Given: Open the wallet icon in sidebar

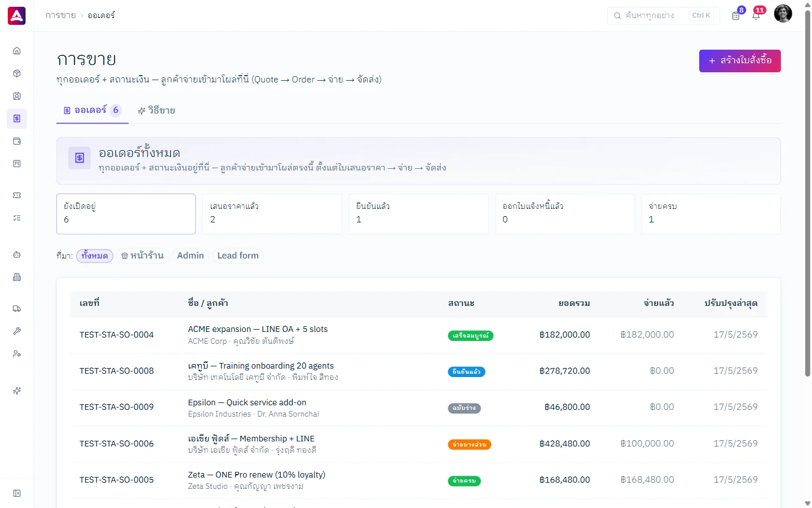Looking at the screenshot, I should coord(17,141).
